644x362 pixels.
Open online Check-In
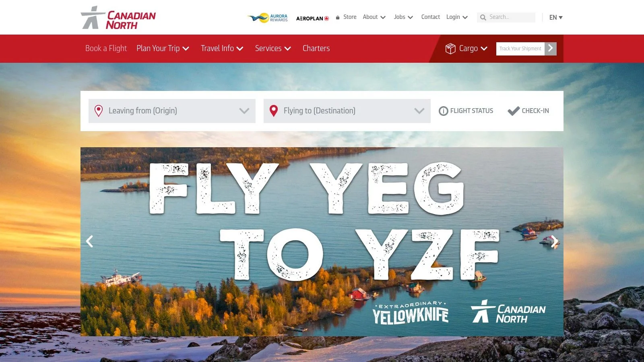pyautogui.click(x=528, y=111)
